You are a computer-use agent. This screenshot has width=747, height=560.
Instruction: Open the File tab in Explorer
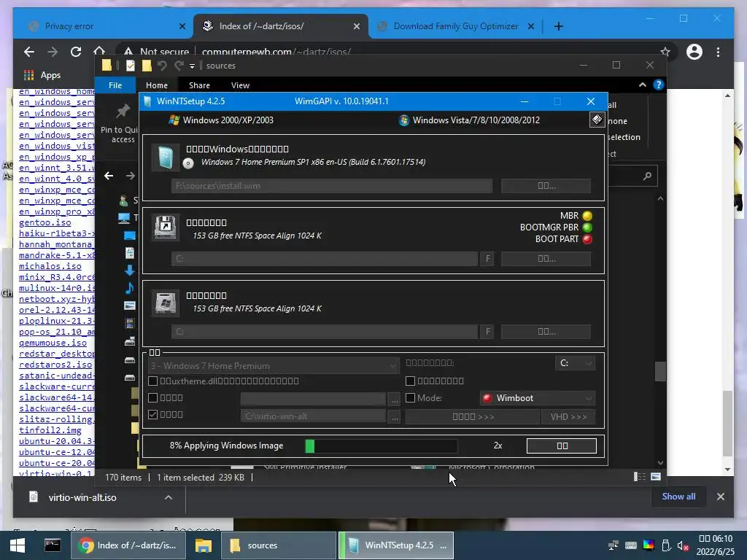click(x=115, y=85)
